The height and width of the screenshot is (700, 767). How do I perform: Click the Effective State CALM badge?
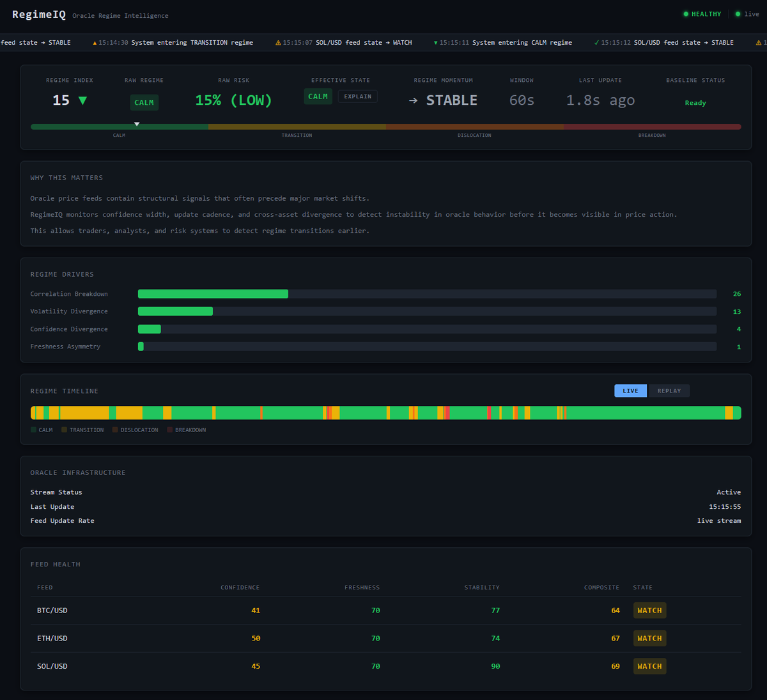tap(318, 97)
